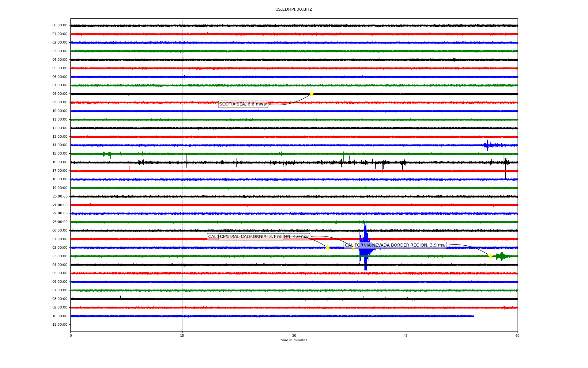This screenshot has height=368, width=588.
Task: Click the 13:00:00 time label
Action: 60,136
